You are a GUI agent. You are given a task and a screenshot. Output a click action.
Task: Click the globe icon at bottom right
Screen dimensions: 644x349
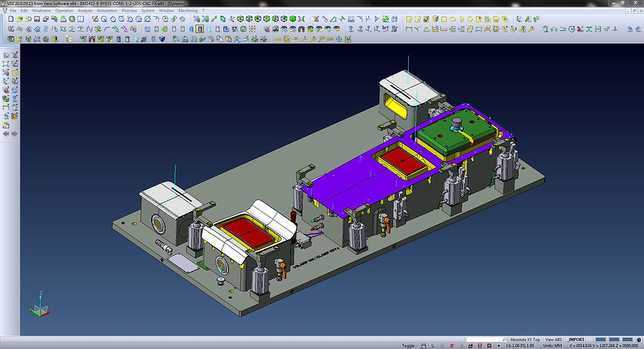pos(639,340)
